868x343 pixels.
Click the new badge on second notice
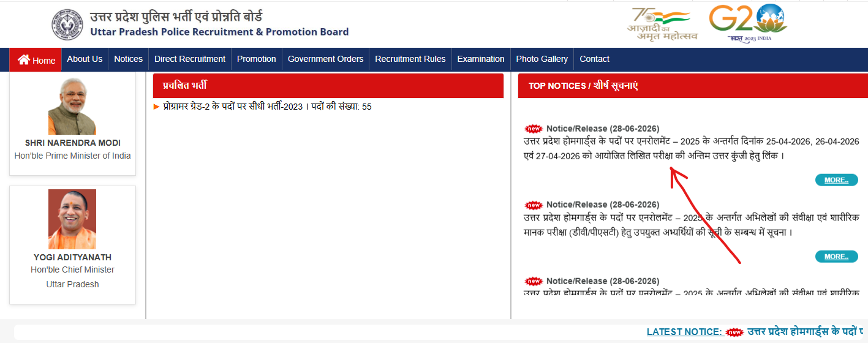(x=534, y=205)
